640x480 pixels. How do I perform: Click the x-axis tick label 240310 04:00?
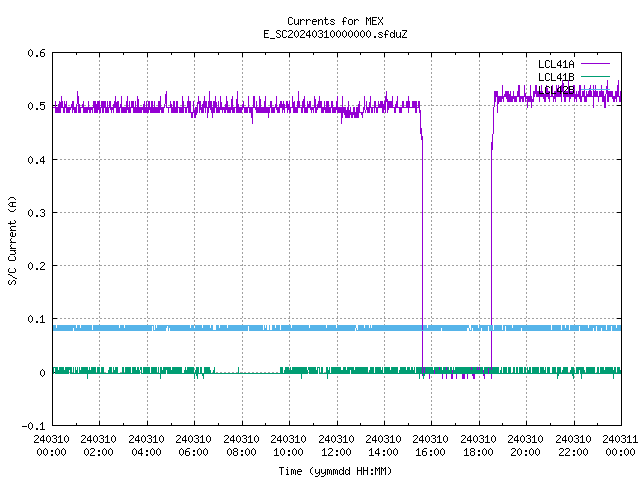pyautogui.click(x=146, y=445)
